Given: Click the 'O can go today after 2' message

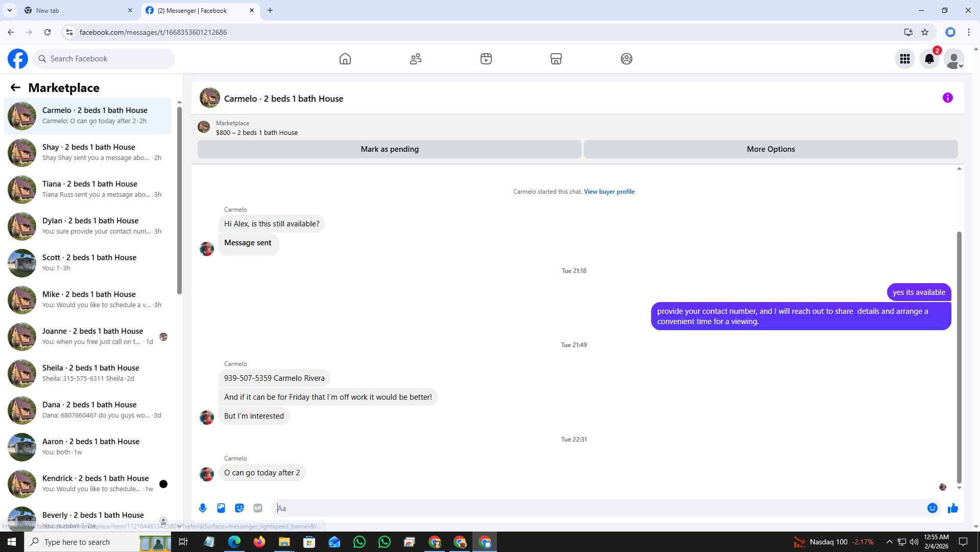Looking at the screenshot, I should click(262, 473).
